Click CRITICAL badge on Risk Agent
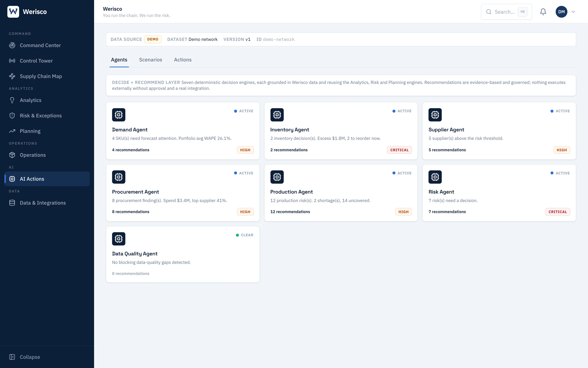This screenshot has height=368, width=588. pos(558,212)
